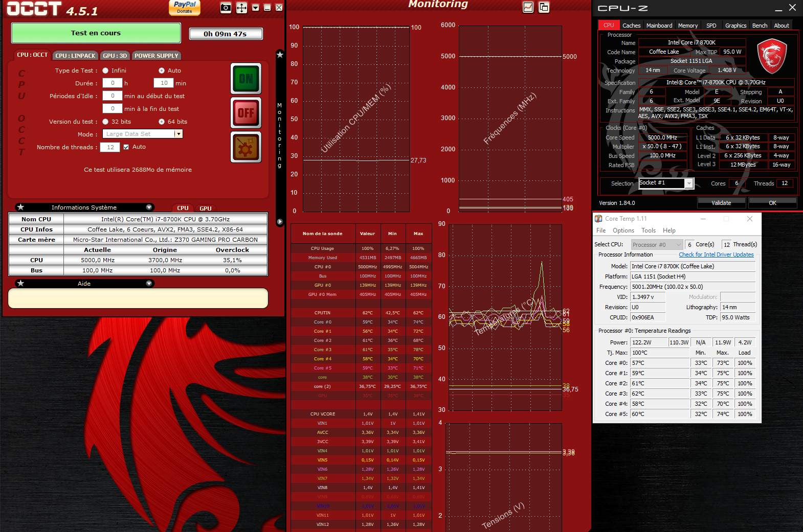Open SPD tab in CPU-Z
The height and width of the screenshot is (532, 803).
click(x=711, y=26)
